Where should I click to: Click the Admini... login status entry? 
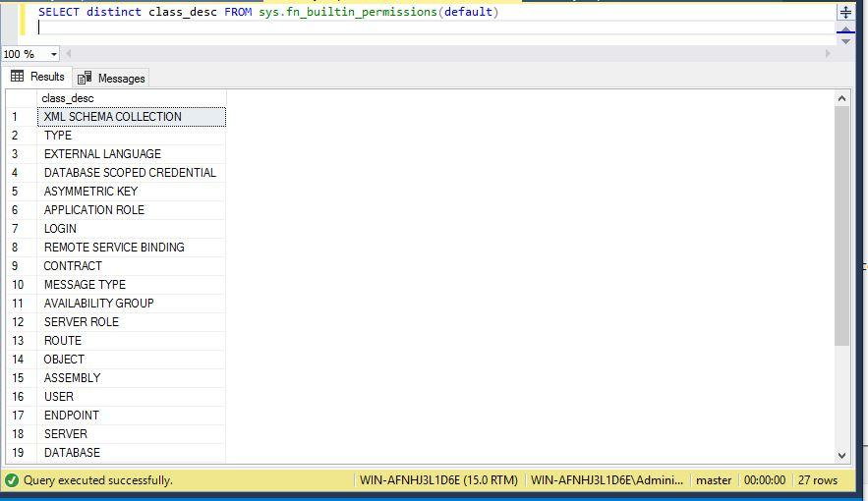point(607,480)
